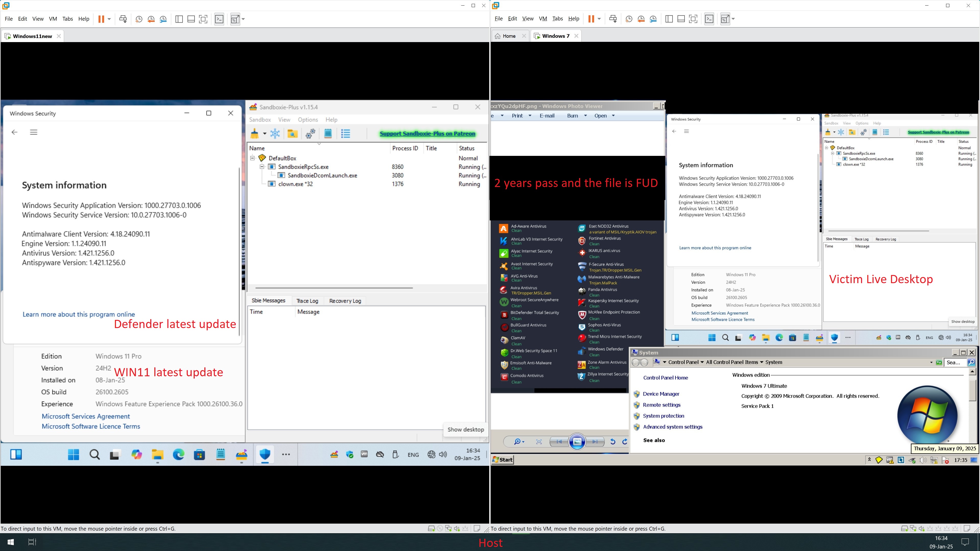The width and height of the screenshot is (980, 551).
Task: Open Learn more about this program online, large window
Action: coord(79,315)
